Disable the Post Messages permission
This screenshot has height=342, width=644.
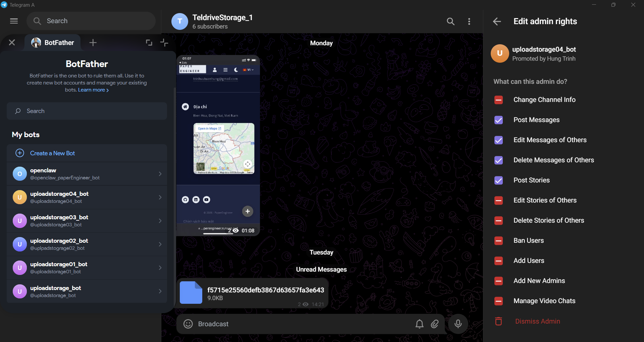[498, 120]
